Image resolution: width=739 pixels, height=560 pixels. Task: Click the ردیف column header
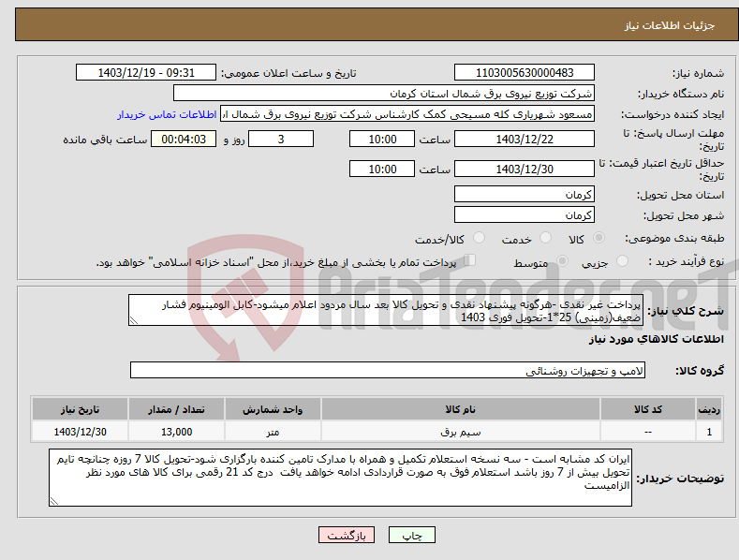tap(709, 409)
